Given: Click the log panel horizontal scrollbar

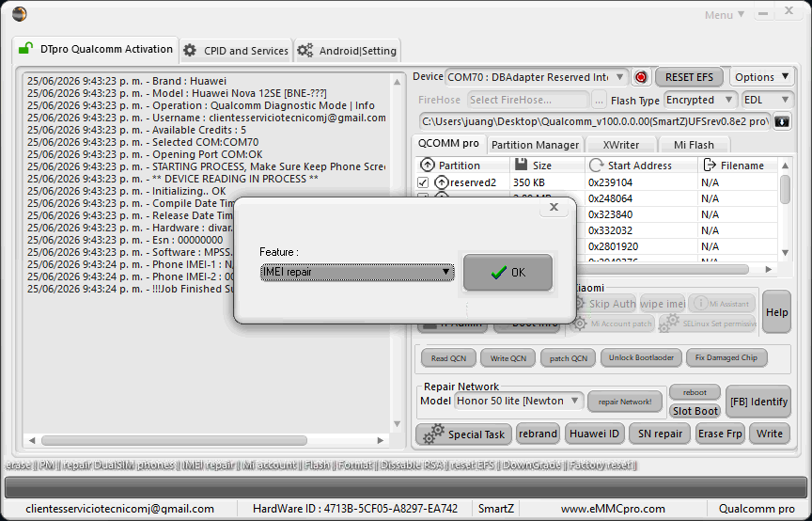Looking at the screenshot, I should [x=174, y=440].
